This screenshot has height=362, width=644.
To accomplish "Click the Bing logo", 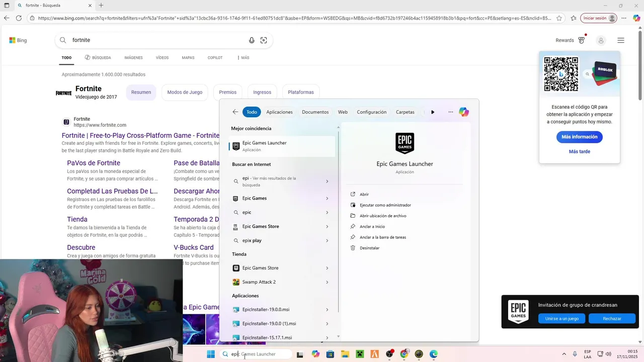I will [18, 40].
